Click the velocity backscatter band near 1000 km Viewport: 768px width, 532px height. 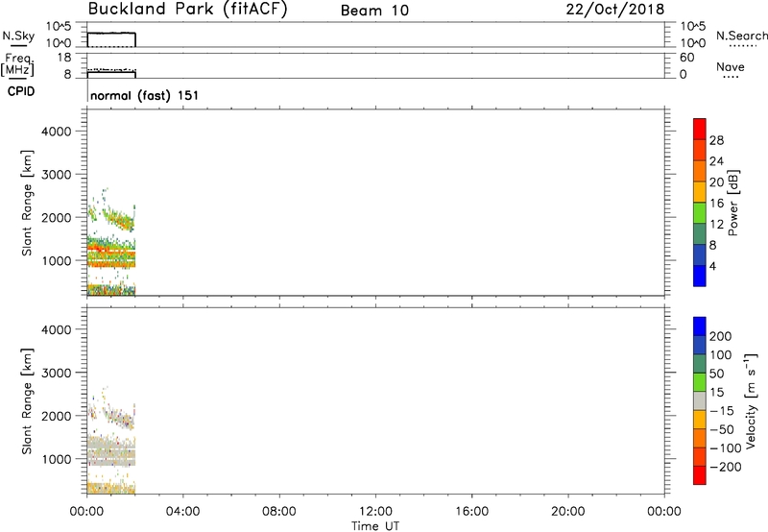(x=111, y=450)
